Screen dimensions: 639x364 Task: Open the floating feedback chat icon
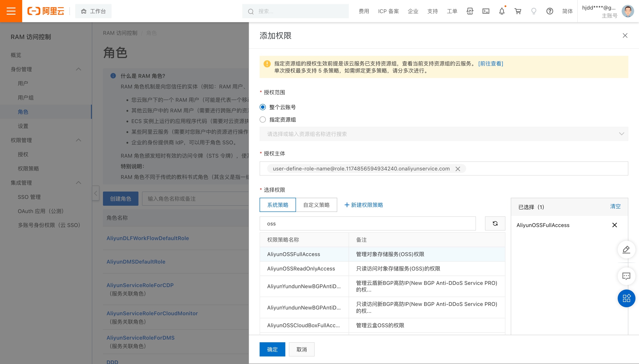(x=626, y=276)
